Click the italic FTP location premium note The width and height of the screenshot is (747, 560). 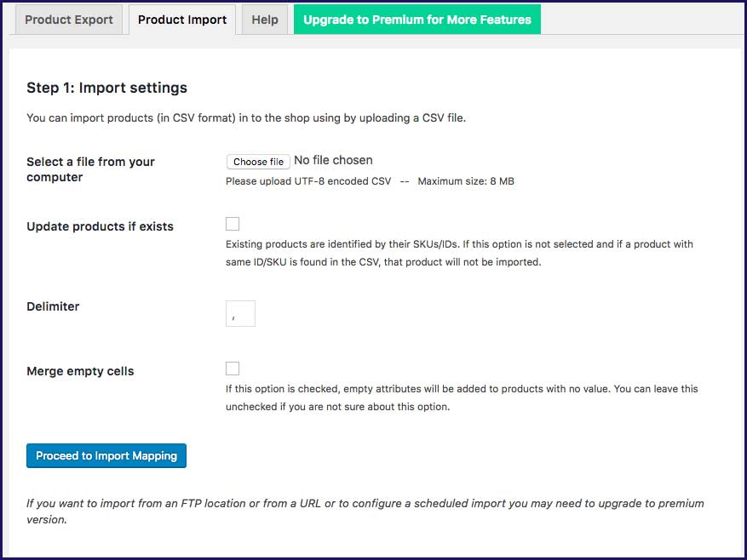[x=365, y=511]
